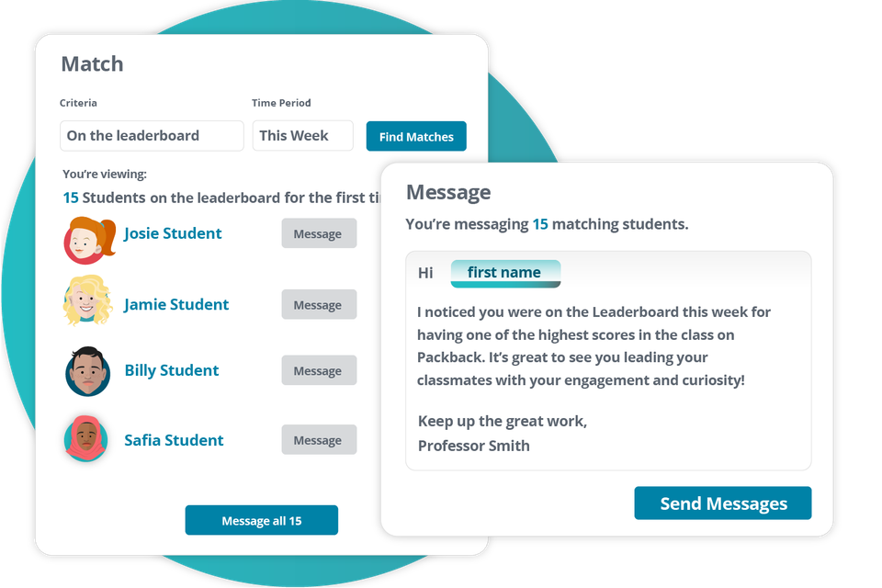Click Safia Student's avatar icon
882x588 pixels.
(86, 439)
